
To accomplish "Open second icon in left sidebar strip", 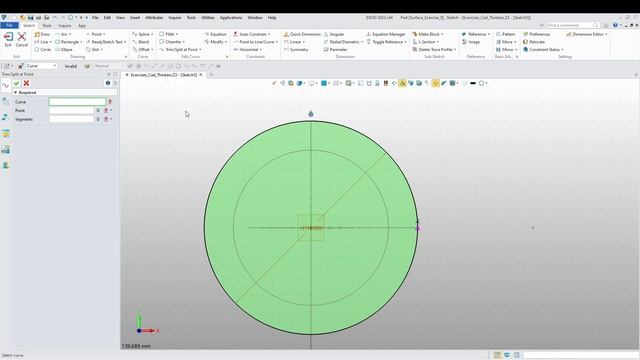I will tap(5, 101).
